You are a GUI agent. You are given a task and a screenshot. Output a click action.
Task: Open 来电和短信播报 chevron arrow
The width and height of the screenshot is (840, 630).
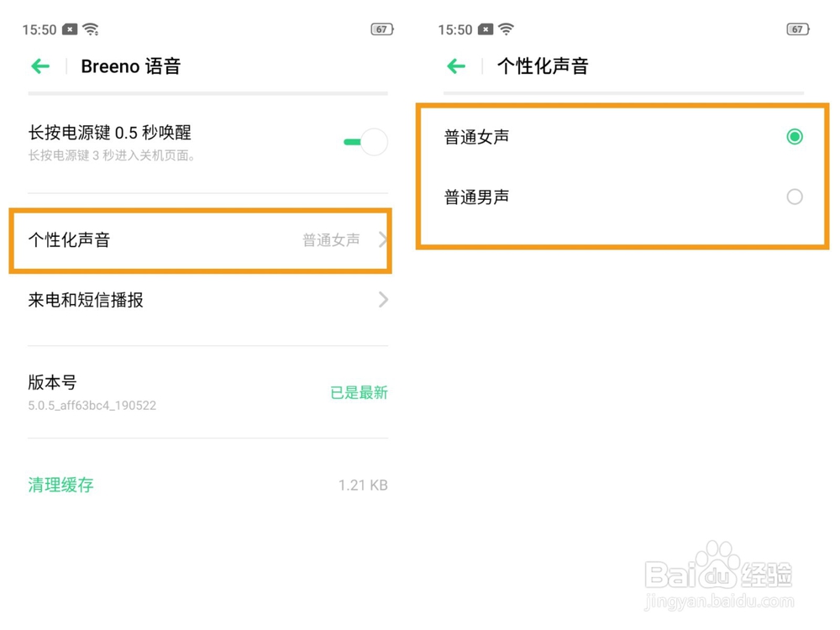pyautogui.click(x=383, y=300)
